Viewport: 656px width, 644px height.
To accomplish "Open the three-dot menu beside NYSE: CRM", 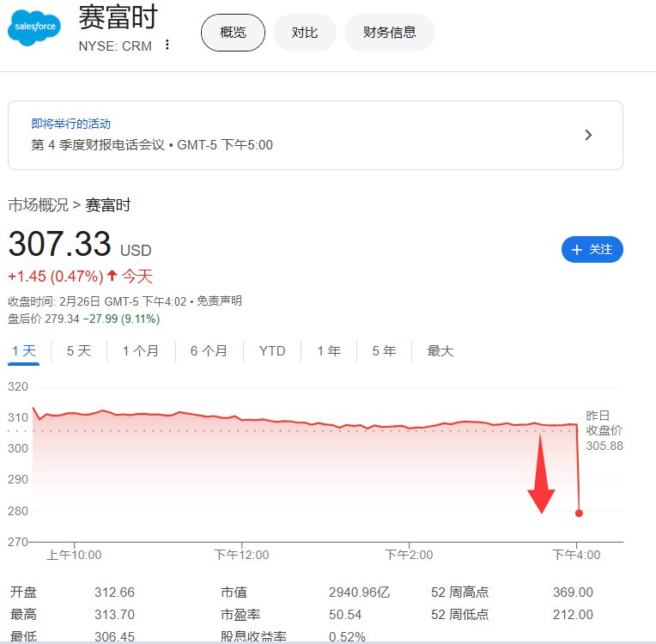I will click(x=167, y=45).
